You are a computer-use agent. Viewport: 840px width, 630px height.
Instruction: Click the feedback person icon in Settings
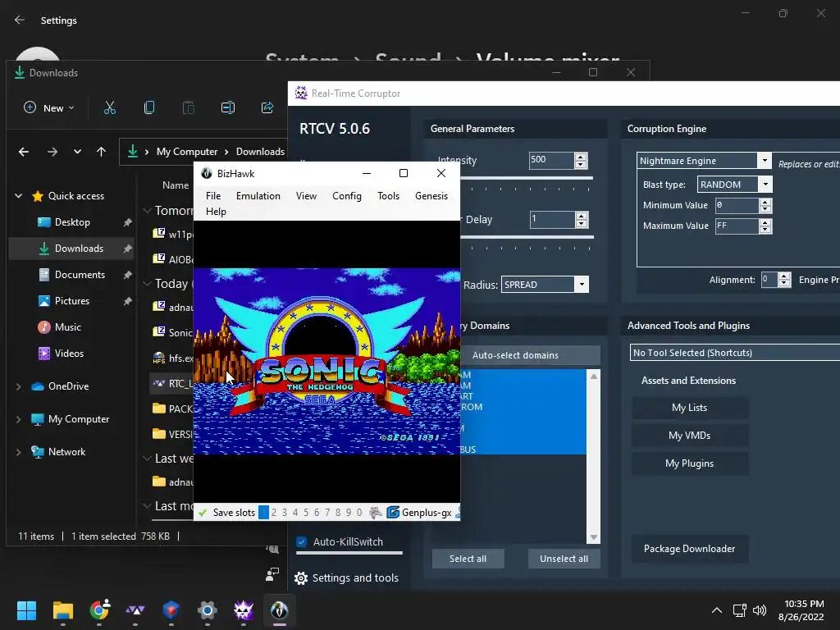click(x=272, y=574)
